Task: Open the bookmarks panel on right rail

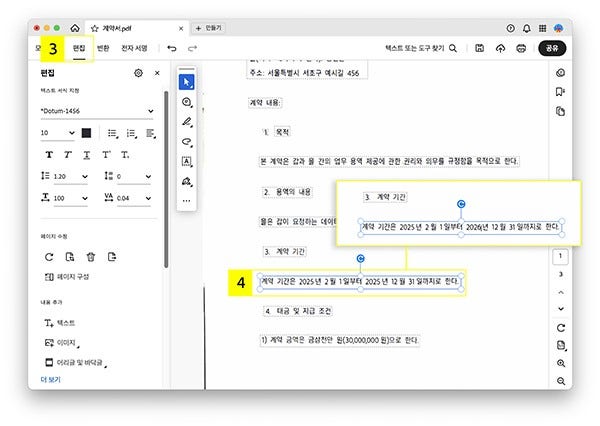Action: coord(560,92)
